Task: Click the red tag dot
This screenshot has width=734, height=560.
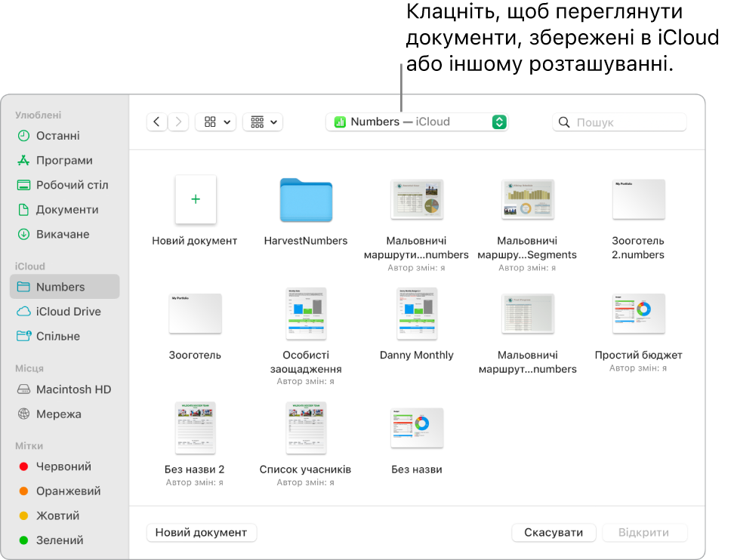Action: [x=23, y=466]
